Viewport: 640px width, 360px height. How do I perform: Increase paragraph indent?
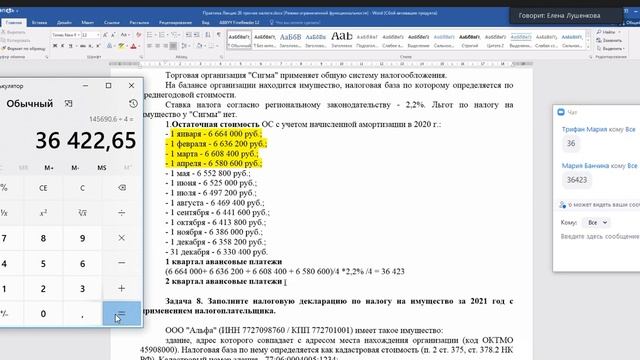[197, 35]
